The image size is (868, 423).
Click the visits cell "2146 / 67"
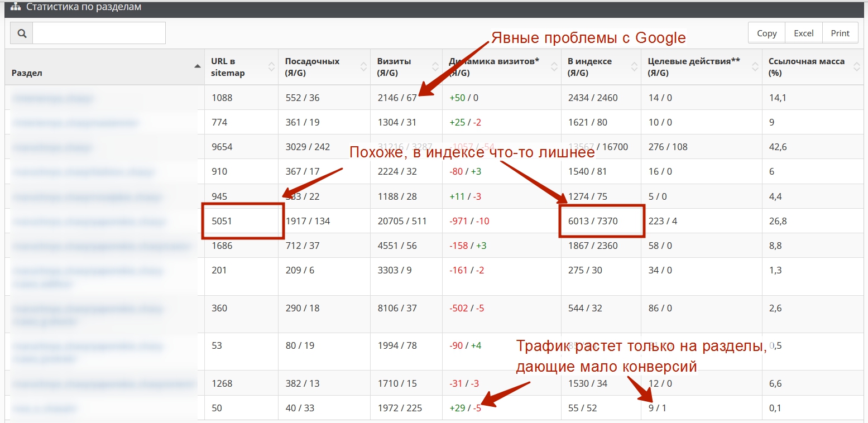396,98
